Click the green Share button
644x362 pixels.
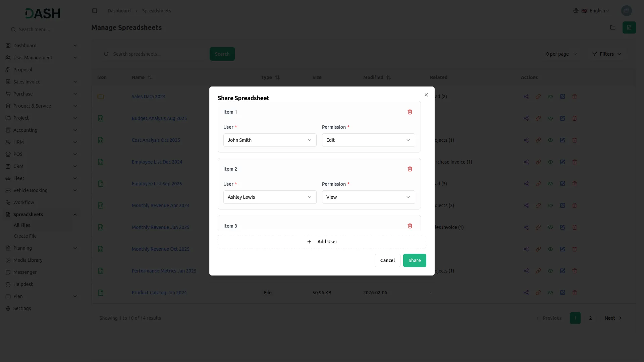(414, 260)
